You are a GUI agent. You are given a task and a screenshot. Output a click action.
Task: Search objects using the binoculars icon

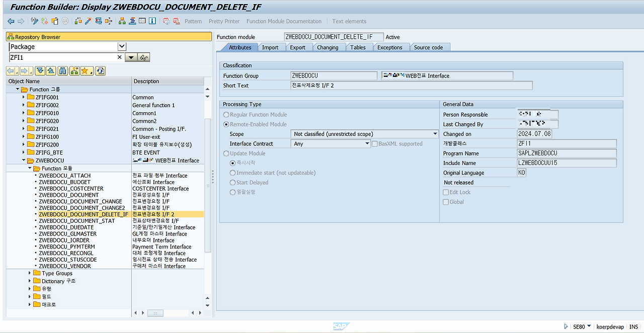coord(62,70)
